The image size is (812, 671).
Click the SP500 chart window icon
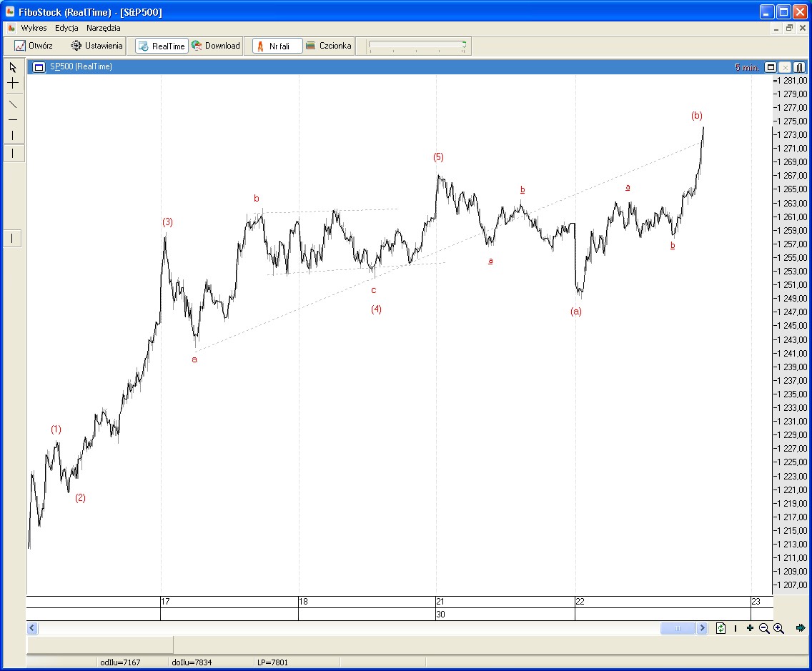[39, 66]
